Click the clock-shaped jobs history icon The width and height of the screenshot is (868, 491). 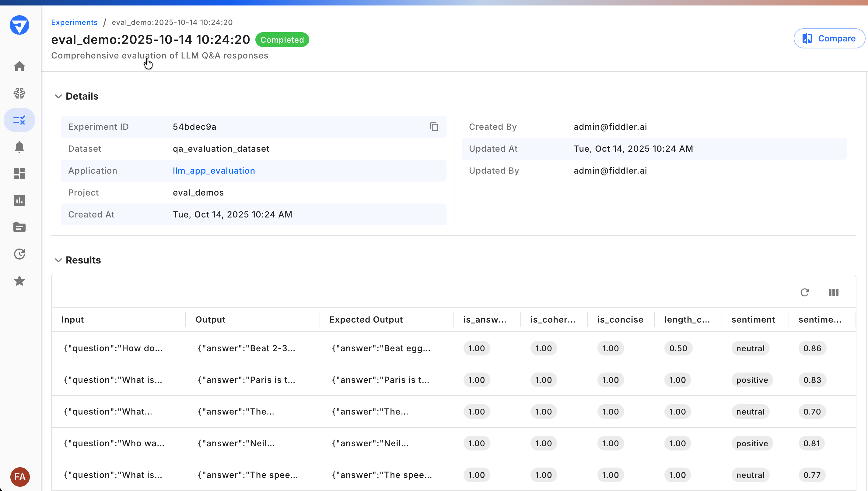click(19, 254)
